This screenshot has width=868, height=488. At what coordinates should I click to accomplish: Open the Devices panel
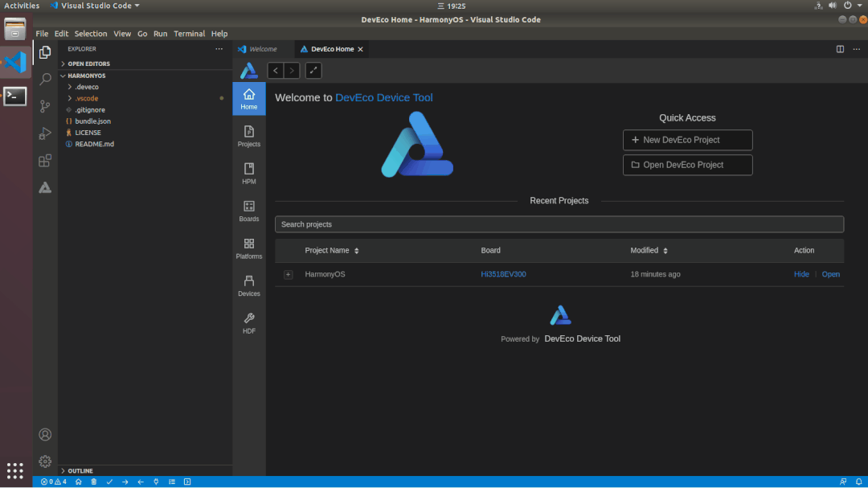(249, 283)
